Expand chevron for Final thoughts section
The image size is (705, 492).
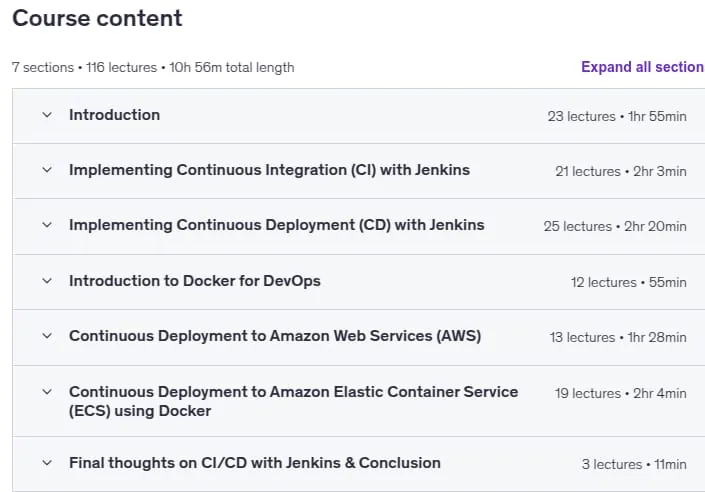tap(47, 463)
